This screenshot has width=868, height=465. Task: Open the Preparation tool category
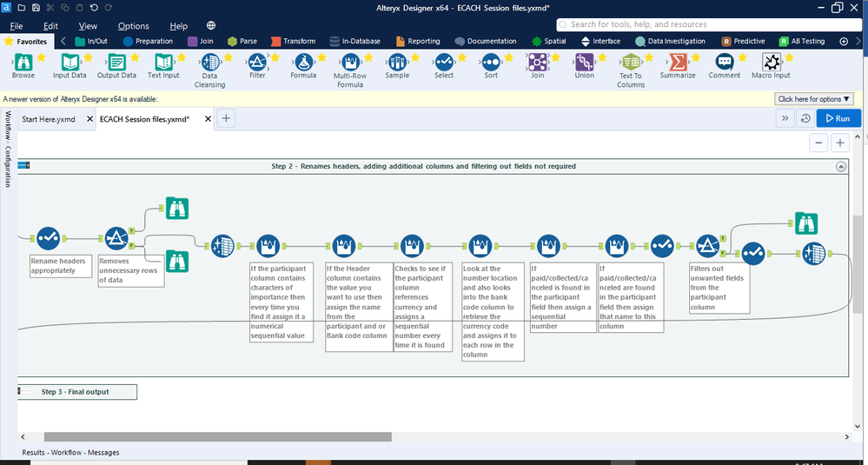click(148, 41)
